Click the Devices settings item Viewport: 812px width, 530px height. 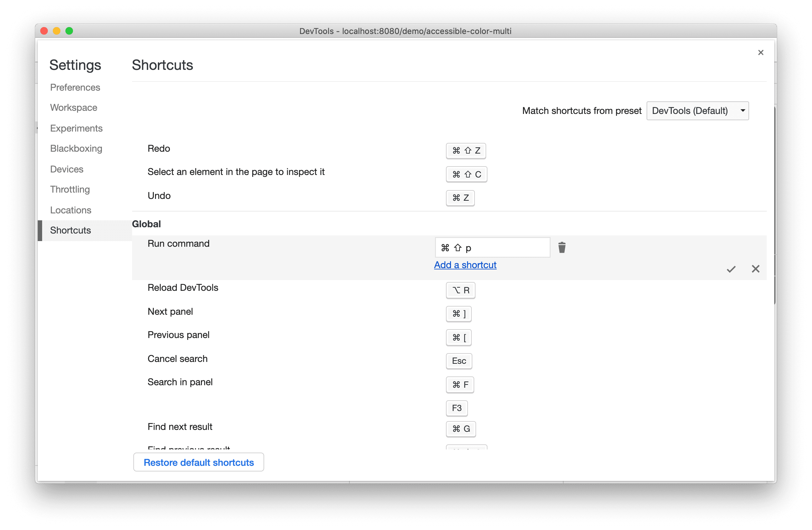click(x=68, y=169)
